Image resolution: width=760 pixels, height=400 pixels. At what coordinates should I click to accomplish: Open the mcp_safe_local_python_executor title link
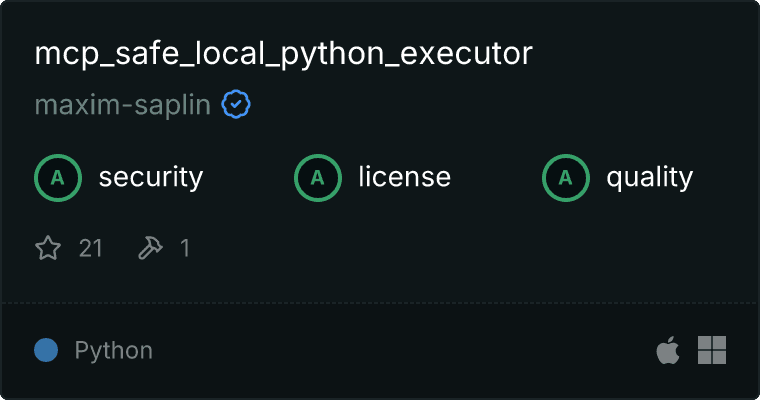pyautogui.click(x=284, y=54)
